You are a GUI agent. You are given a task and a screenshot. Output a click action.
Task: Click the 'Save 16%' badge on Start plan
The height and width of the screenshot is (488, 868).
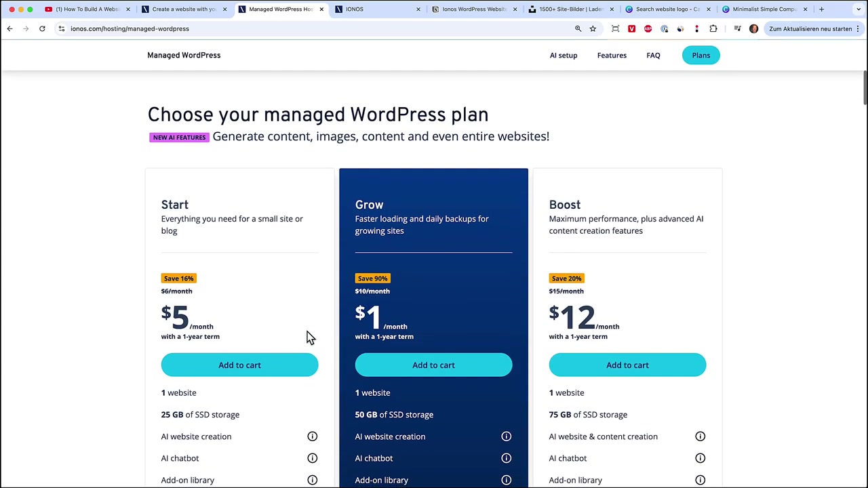point(178,278)
